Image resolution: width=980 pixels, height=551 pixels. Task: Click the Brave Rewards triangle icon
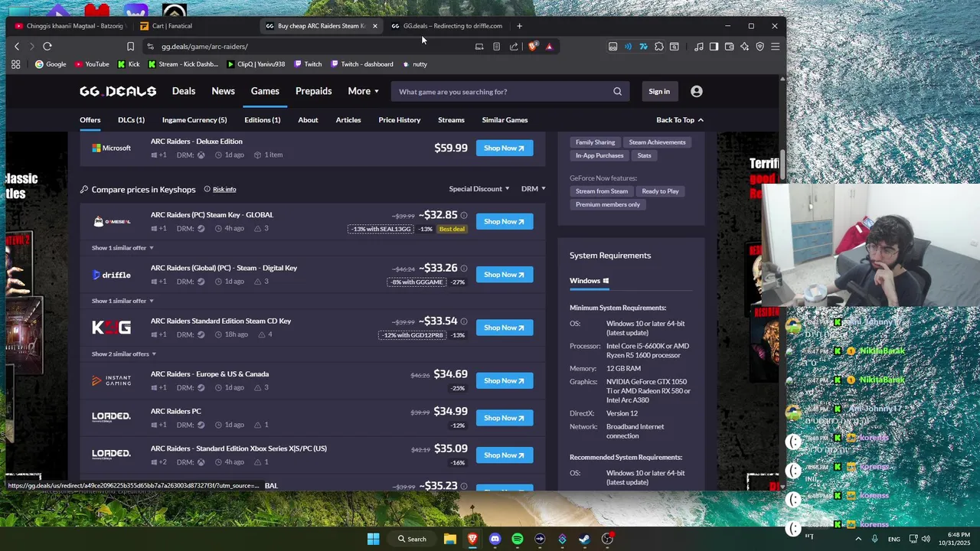[549, 46]
